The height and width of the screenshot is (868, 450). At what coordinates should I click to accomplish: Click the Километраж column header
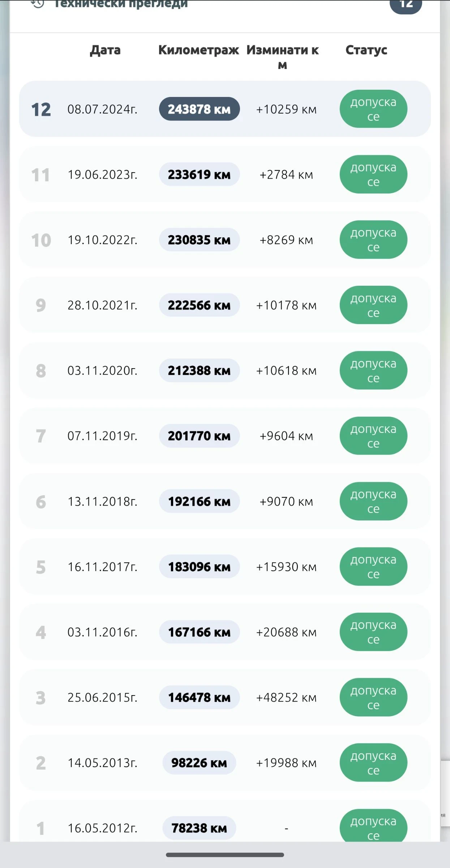198,50
